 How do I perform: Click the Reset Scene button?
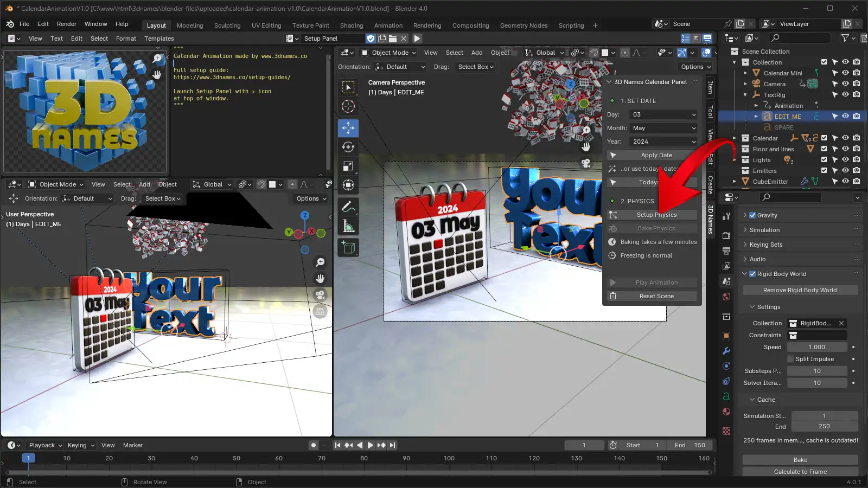click(652, 296)
